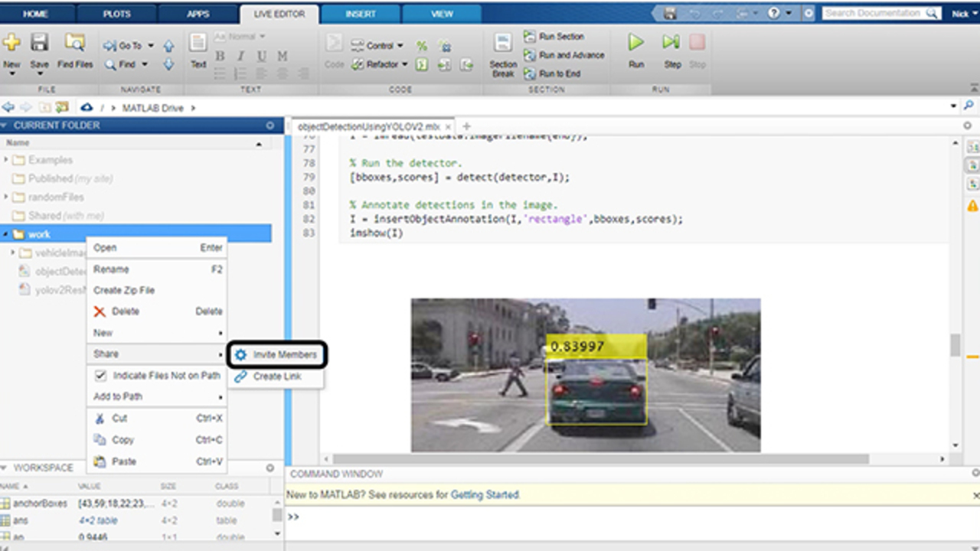
Task: Switch to the PLOTS ribbon tab
Action: [x=116, y=14]
